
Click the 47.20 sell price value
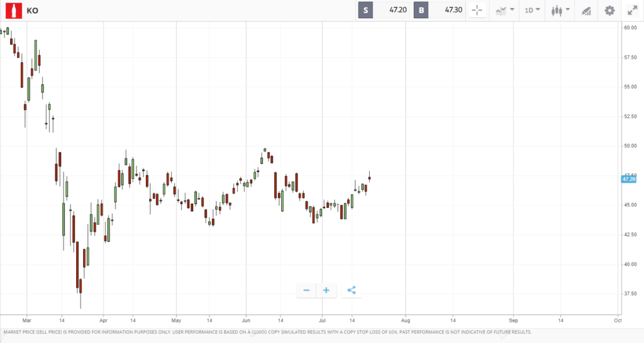[397, 10]
